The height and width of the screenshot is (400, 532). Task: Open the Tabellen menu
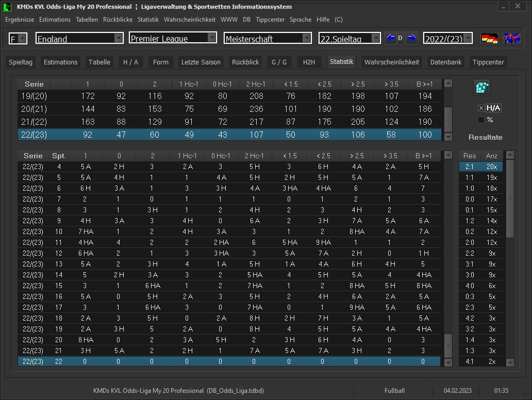pyautogui.click(x=87, y=20)
